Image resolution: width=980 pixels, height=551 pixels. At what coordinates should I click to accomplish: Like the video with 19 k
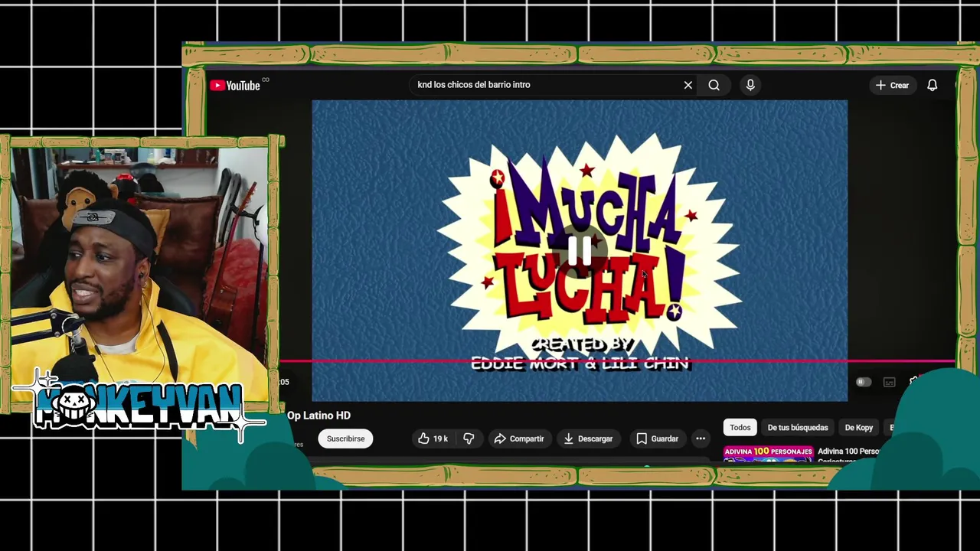(x=433, y=439)
